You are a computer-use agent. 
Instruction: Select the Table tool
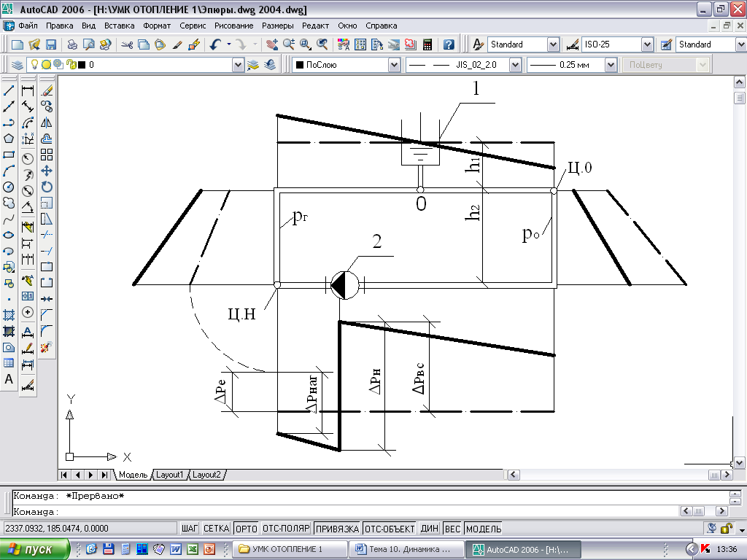pyautogui.click(x=9, y=363)
